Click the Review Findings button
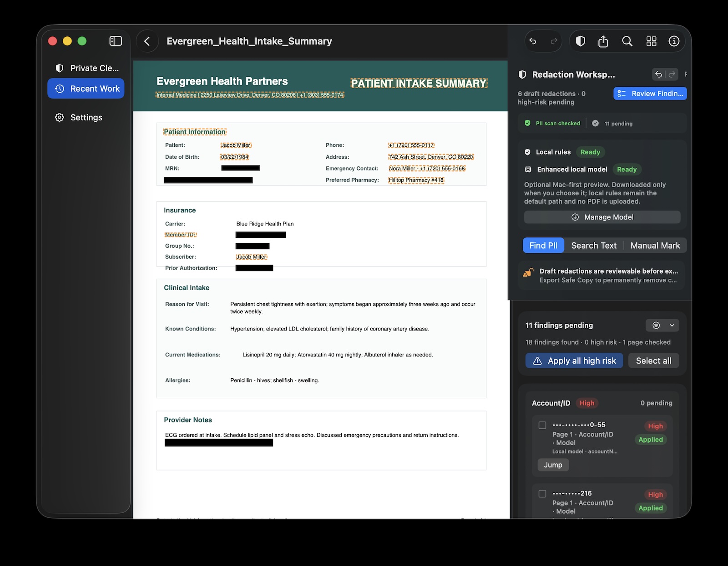 pyautogui.click(x=650, y=94)
